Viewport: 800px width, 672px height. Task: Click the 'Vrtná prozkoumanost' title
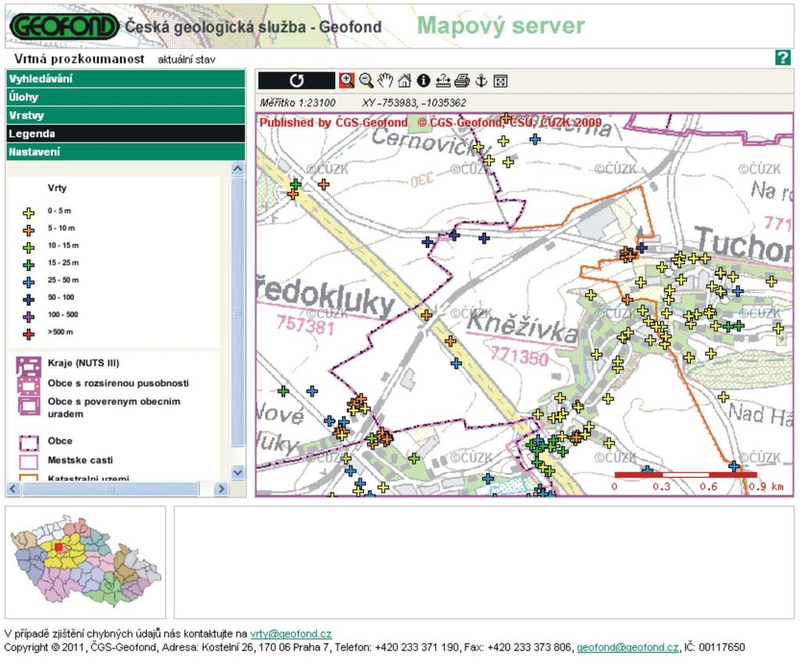pos(79,59)
